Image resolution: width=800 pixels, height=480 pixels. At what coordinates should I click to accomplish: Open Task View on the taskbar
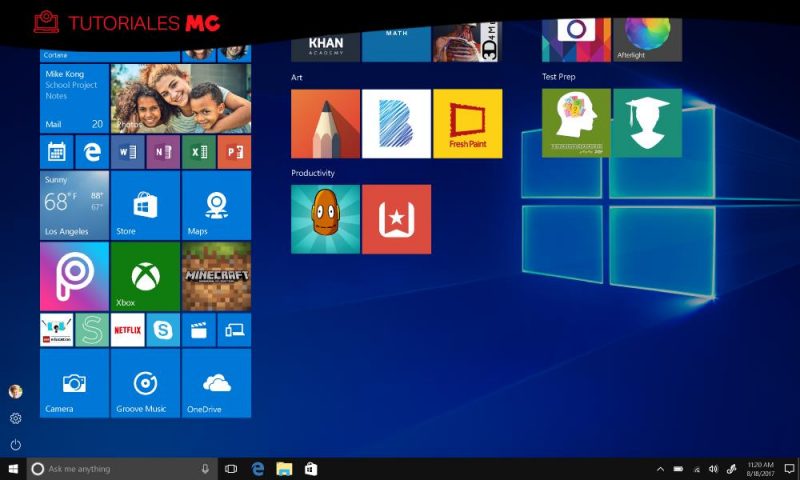(x=231, y=469)
